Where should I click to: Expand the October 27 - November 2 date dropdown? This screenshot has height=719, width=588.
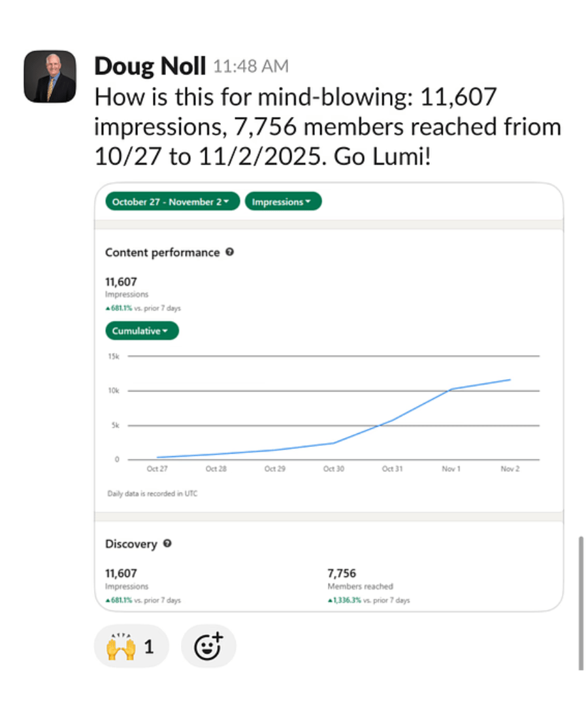[x=172, y=202]
